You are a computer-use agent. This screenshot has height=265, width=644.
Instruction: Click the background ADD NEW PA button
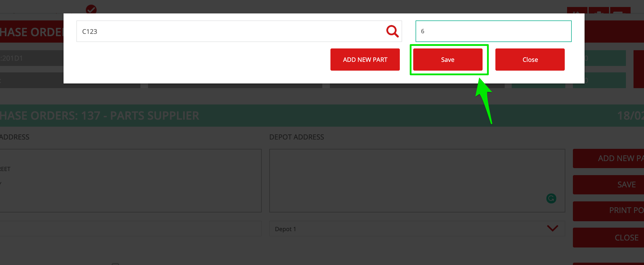coord(608,158)
